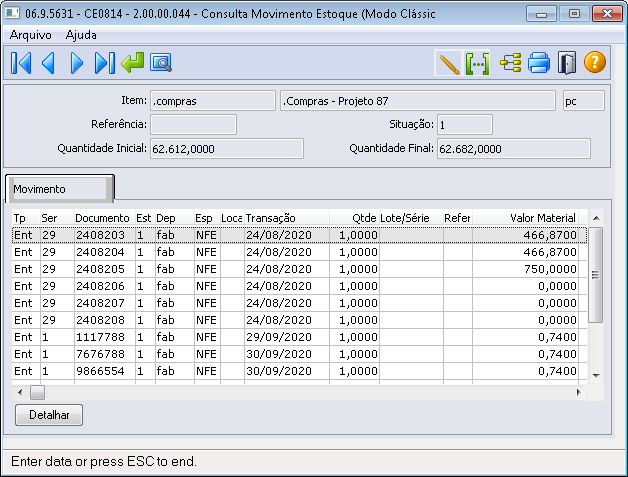The image size is (628, 477).
Task: Click the green return arrow icon
Action: [133, 63]
